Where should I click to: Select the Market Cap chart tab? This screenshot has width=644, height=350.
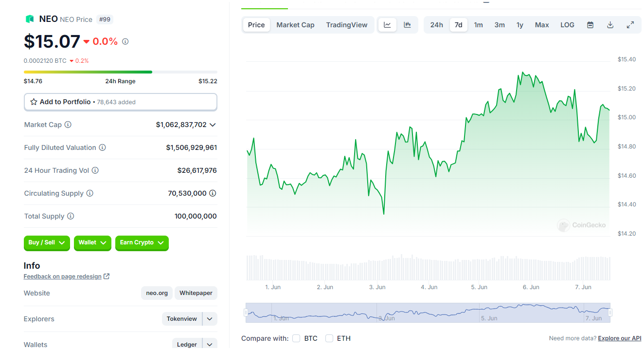[295, 25]
